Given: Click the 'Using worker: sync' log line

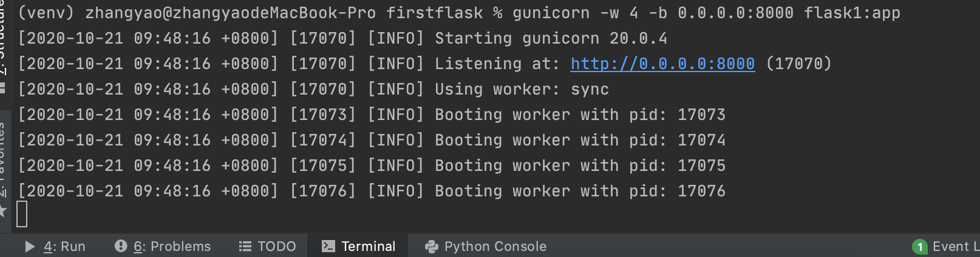Looking at the screenshot, I should pyautogui.click(x=313, y=89).
